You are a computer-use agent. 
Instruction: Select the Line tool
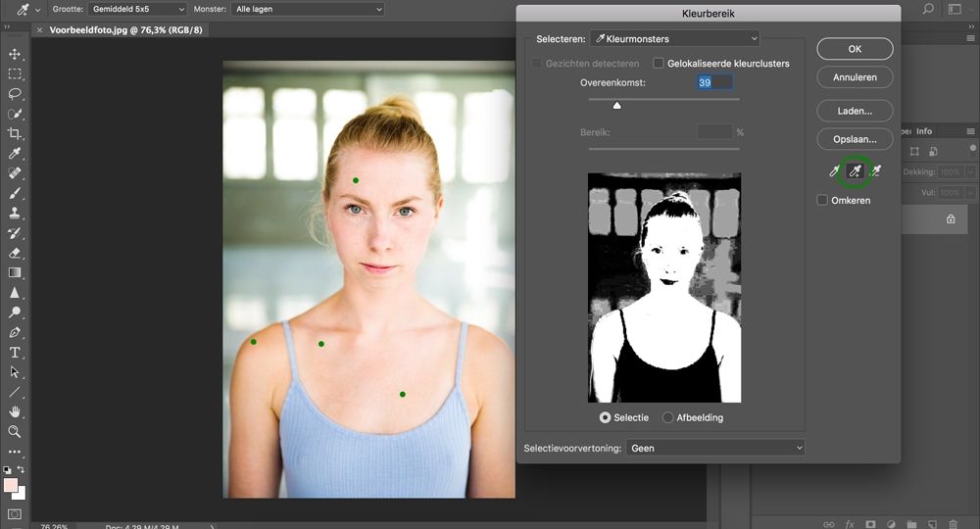tap(15, 392)
